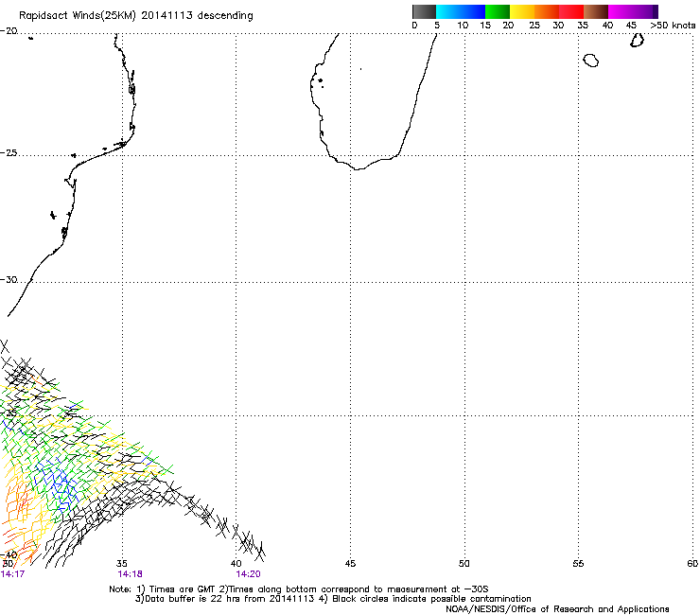Click the purple '14:17' time label

12,574
